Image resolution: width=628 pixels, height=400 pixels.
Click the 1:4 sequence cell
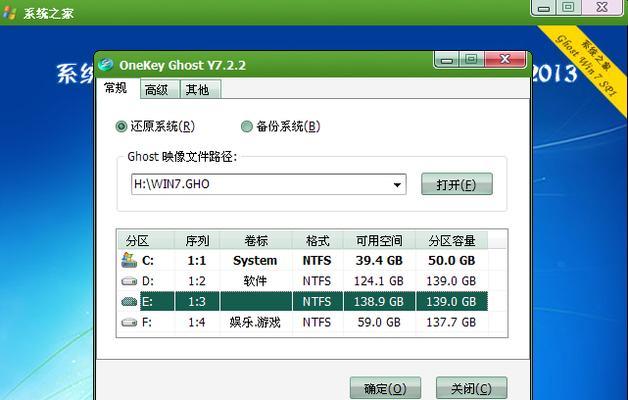(x=197, y=322)
